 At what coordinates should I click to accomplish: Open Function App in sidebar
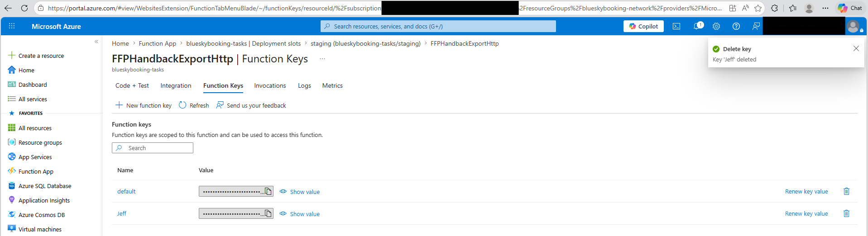31,171
